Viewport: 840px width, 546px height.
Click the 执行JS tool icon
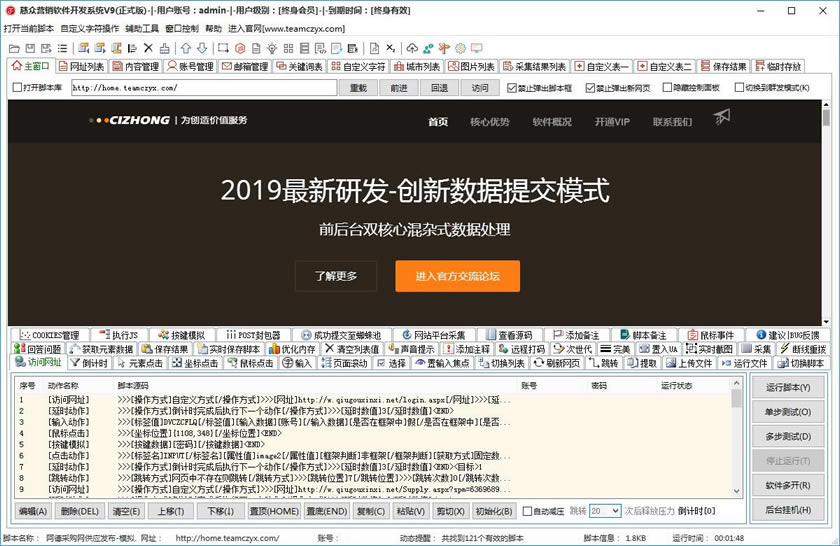(x=119, y=335)
